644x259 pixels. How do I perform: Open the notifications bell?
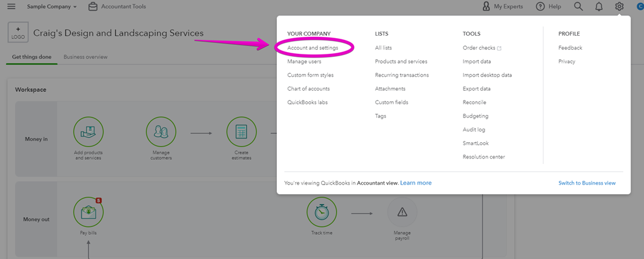[599, 7]
